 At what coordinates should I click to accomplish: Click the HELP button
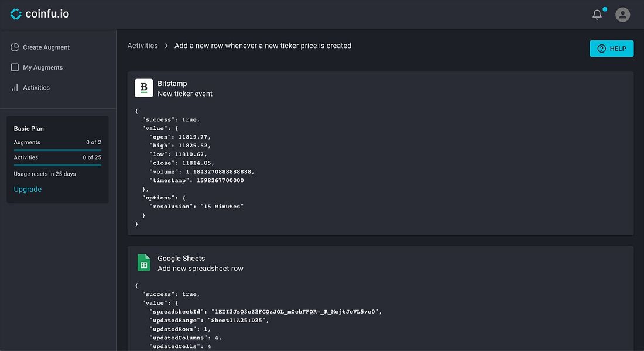point(612,49)
